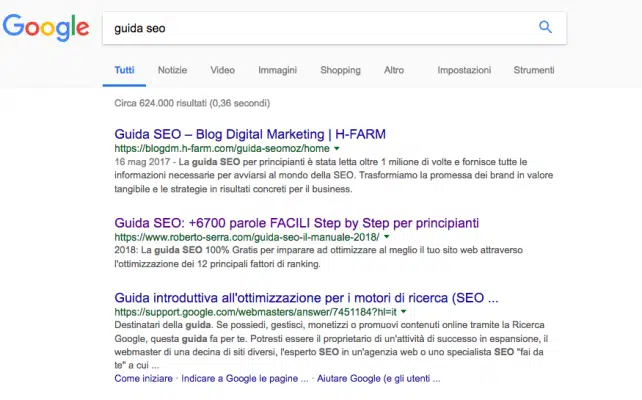
Task: Click the blue magnifying glass search icon
Action: click(x=545, y=27)
